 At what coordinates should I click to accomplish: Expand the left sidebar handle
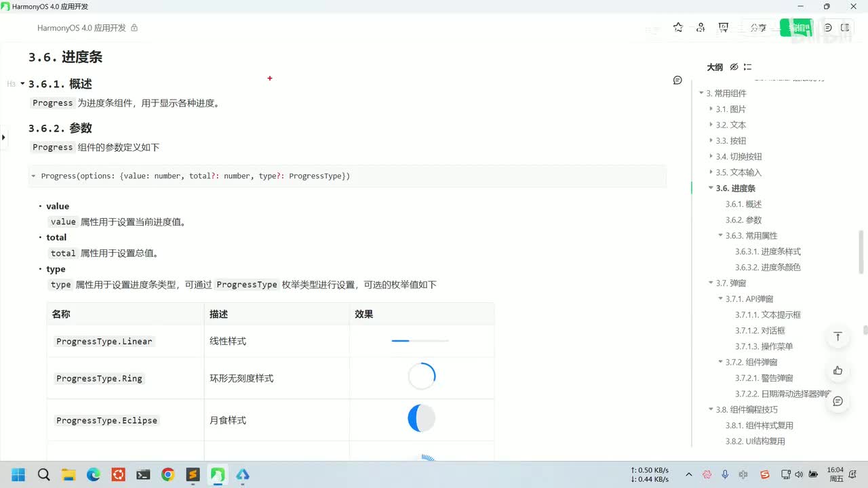3,138
